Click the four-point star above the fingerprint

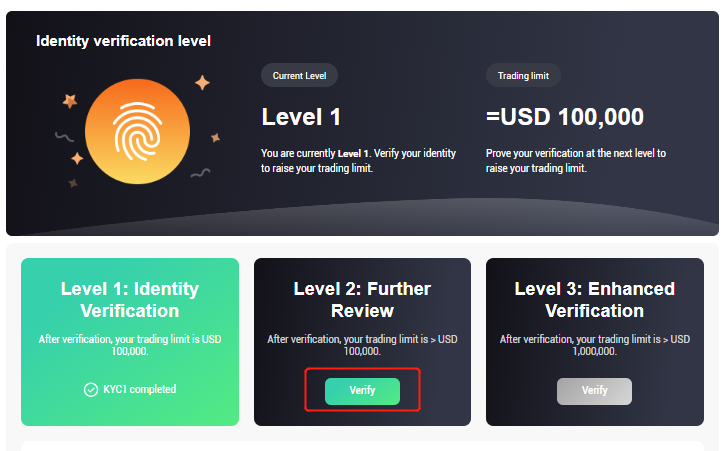(202, 83)
